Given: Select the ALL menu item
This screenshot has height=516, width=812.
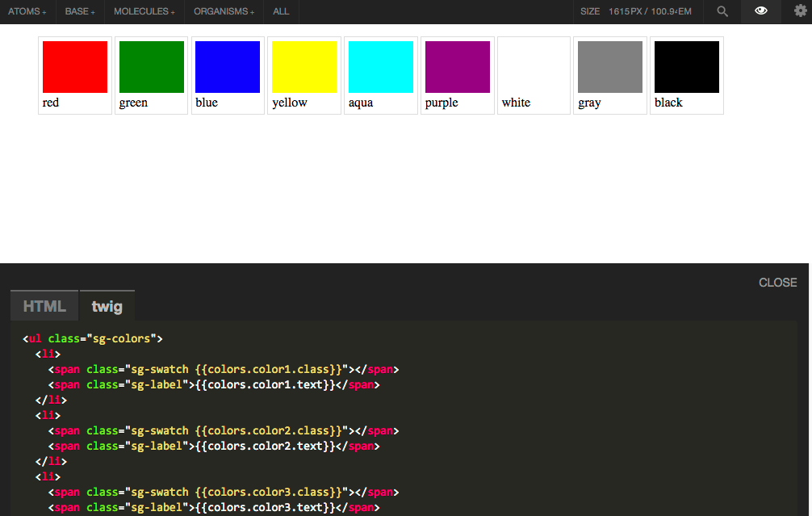Looking at the screenshot, I should click(280, 12).
